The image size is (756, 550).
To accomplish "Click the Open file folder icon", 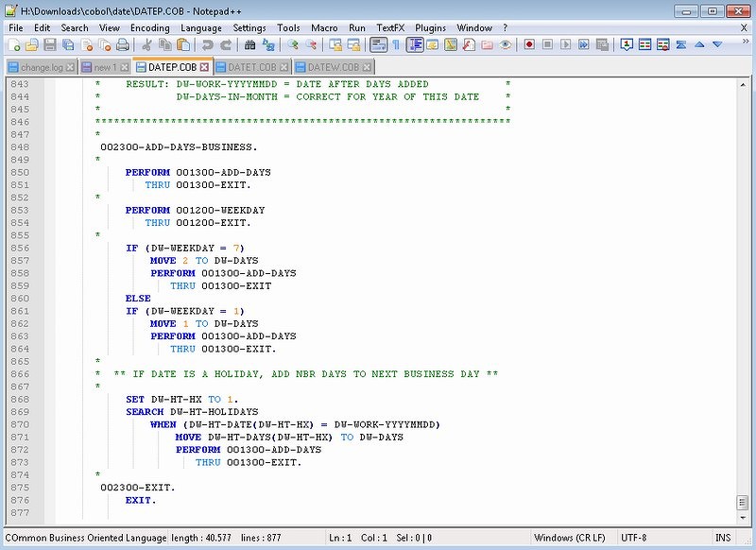I will tap(31, 45).
